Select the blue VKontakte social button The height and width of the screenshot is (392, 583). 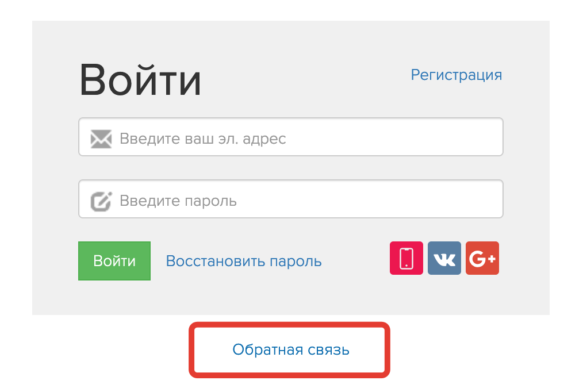tap(444, 258)
